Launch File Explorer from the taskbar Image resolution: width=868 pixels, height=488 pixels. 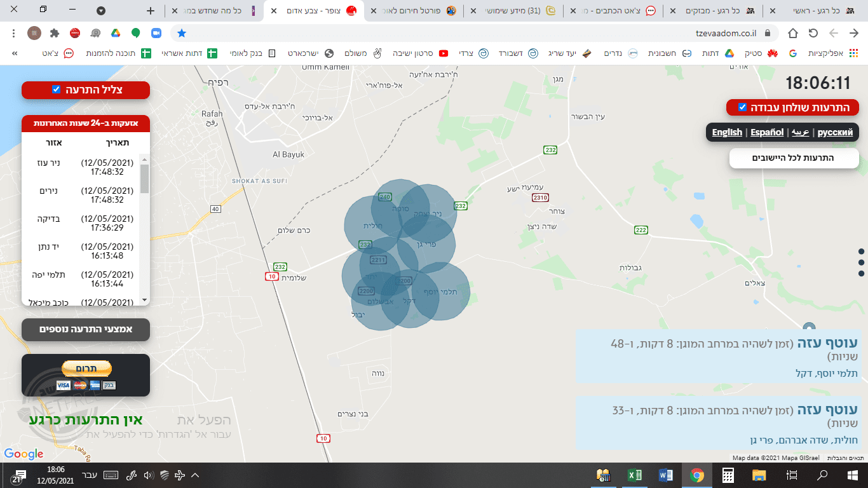[x=759, y=475]
